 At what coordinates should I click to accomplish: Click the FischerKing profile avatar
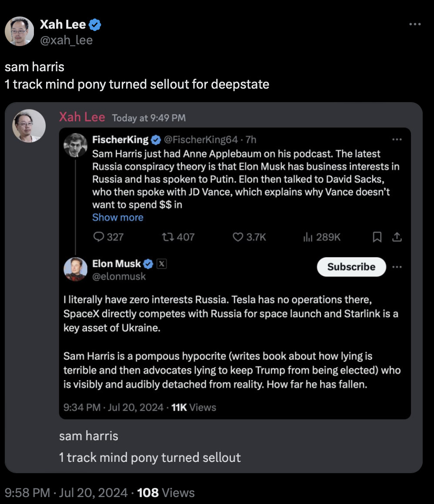(76, 145)
